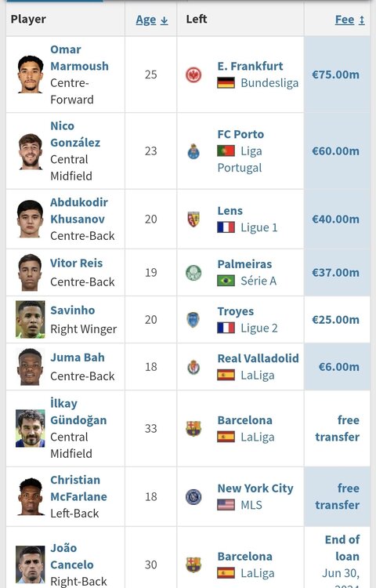Click Barcelona crest in Gündoğan's row
The width and height of the screenshot is (376, 588).
pos(193,429)
